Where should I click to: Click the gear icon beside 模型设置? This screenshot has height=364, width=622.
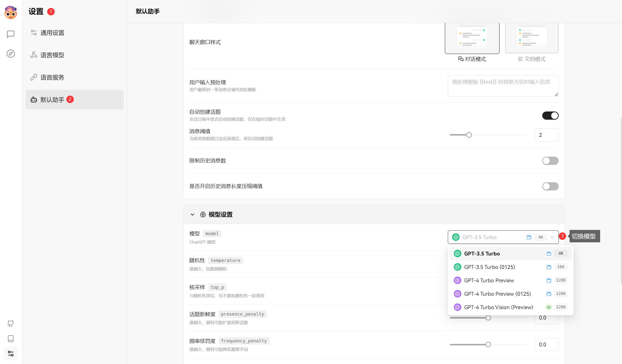tap(202, 215)
